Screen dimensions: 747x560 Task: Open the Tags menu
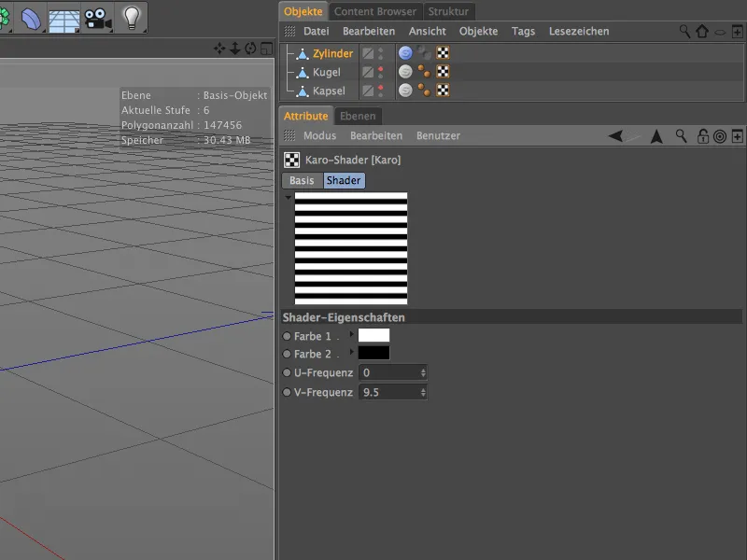523,32
